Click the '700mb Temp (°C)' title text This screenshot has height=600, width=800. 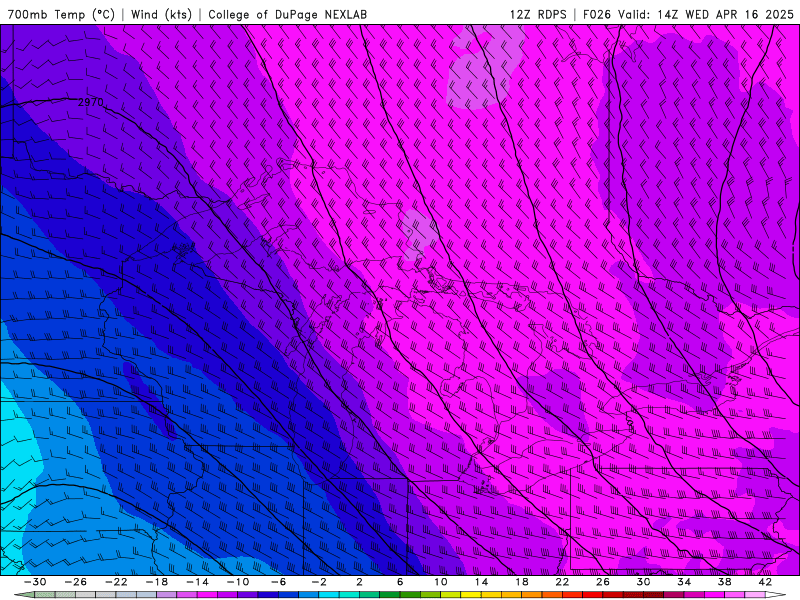click(x=61, y=14)
